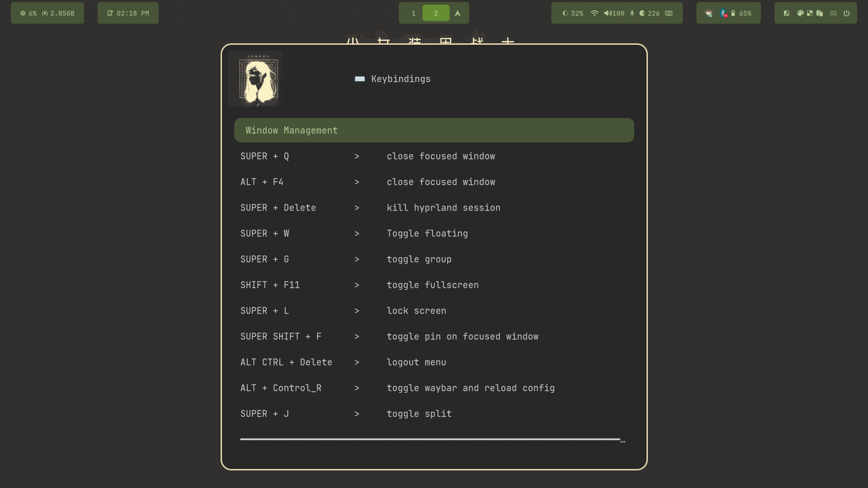Image resolution: width=868 pixels, height=488 pixels.
Task: Select toggle pin on focused window entry
Action: pyautogui.click(x=434, y=336)
